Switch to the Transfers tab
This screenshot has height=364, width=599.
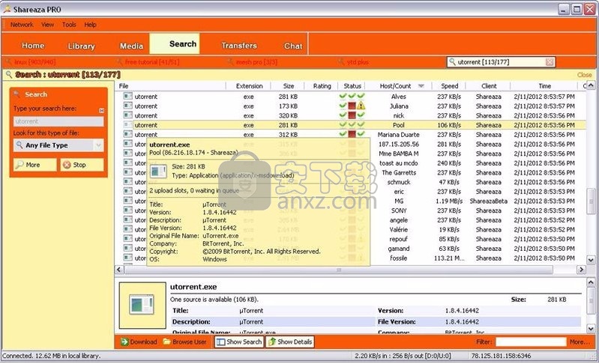coord(239,46)
